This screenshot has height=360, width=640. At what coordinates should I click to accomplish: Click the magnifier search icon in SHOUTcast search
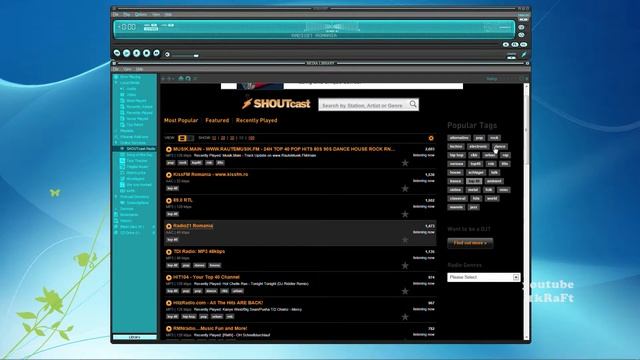(413, 104)
